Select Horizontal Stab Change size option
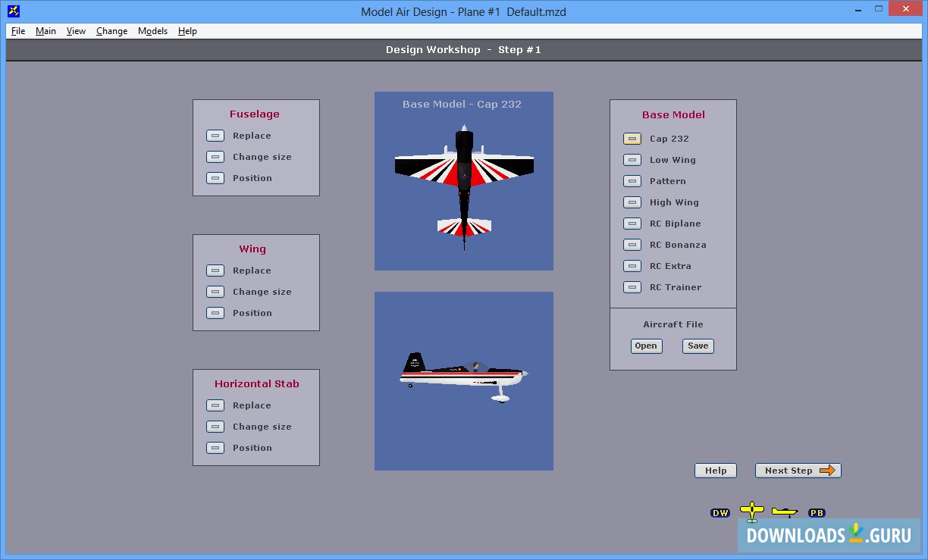The image size is (928, 560). (x=215, y=427)
